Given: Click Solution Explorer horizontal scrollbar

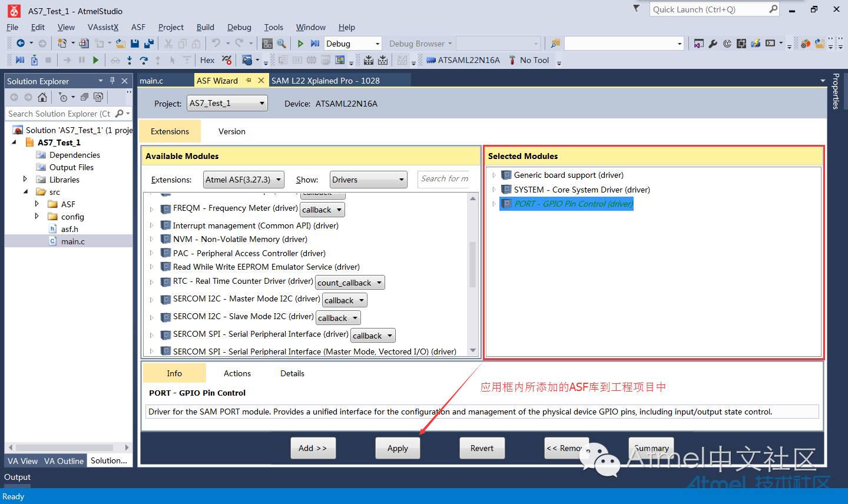Looking at the screenshot, I should [x=68, y=447].
